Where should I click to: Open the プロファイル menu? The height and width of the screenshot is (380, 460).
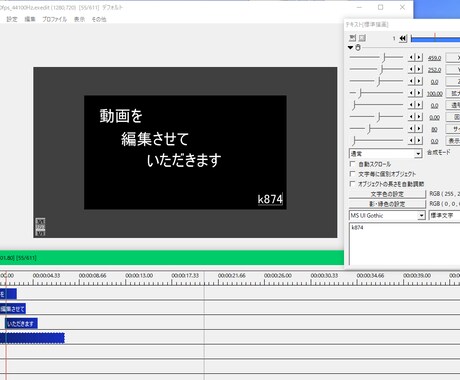[x=54, y=19]
